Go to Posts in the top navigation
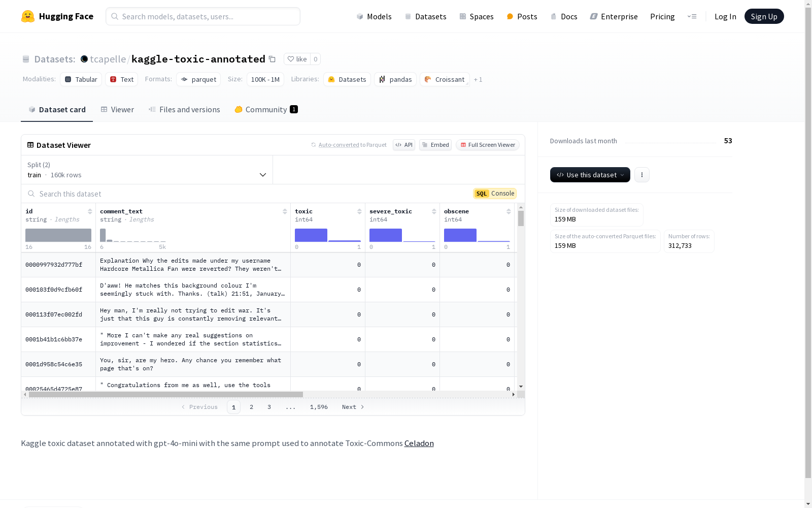 [x=522, y=16]
